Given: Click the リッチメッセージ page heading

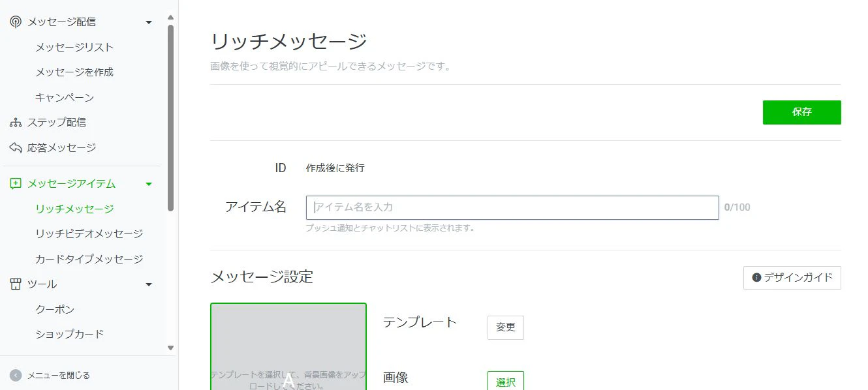Looking at the screenshot, I should (288, 41).
